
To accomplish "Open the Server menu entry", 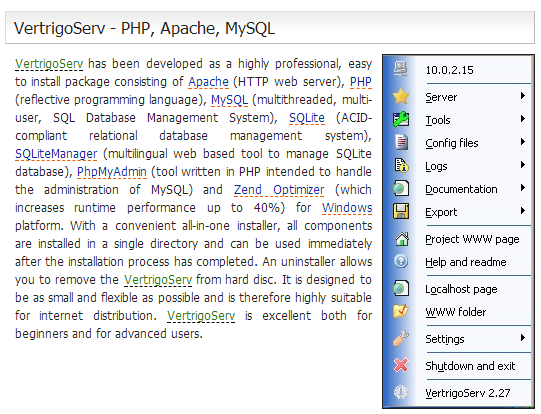I will (441, 97).
